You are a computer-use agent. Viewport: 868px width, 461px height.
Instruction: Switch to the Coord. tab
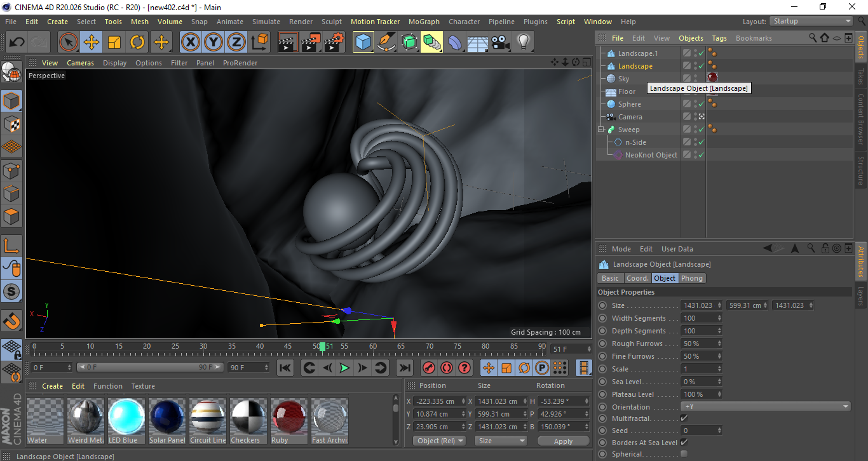click(637, 278)
